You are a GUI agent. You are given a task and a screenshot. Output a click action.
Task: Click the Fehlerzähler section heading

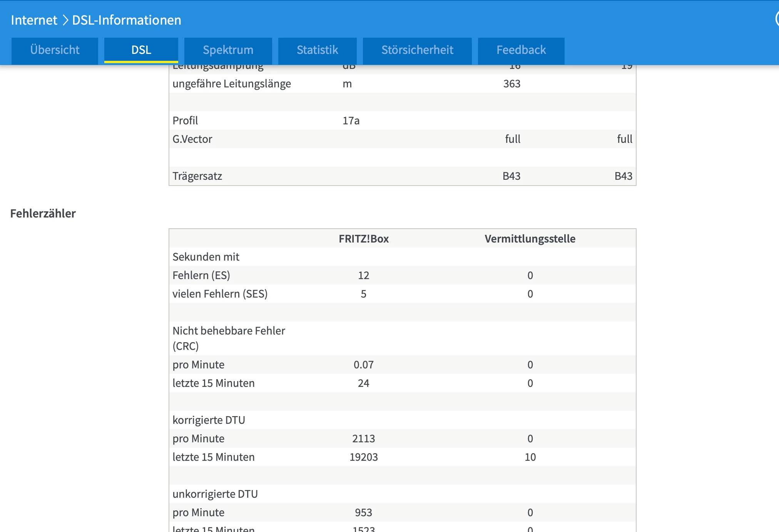[x=43, y=213]
